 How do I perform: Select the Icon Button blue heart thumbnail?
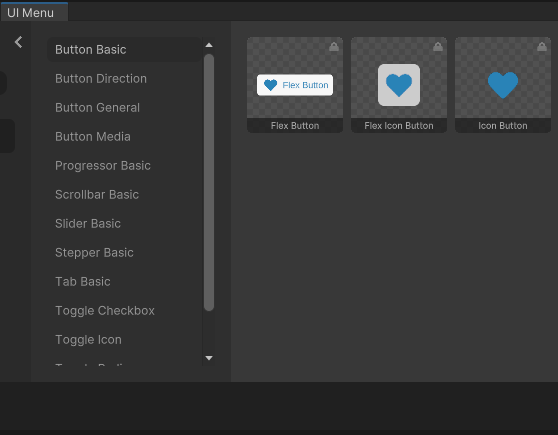point(503,85)
